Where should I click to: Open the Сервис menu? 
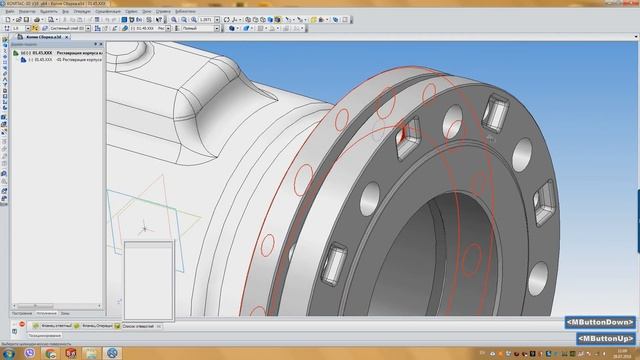pyautogui.click(x=131, y=11)
